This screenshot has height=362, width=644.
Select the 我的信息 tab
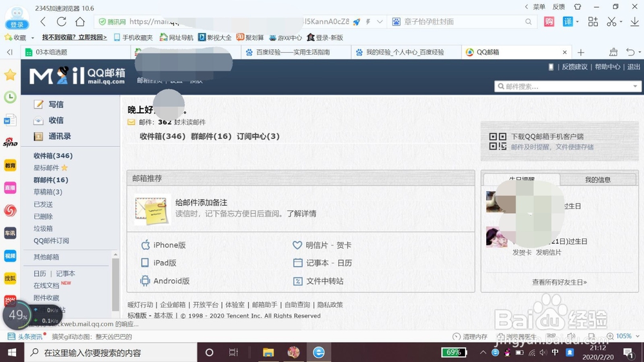(598, 180)
